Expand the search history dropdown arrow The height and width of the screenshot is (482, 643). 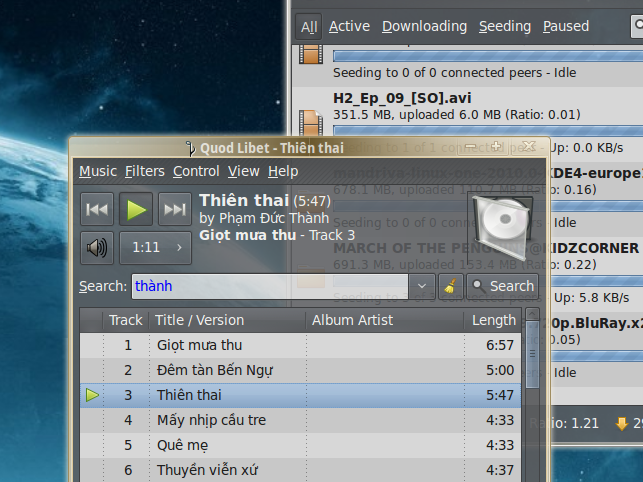(422, 286)
